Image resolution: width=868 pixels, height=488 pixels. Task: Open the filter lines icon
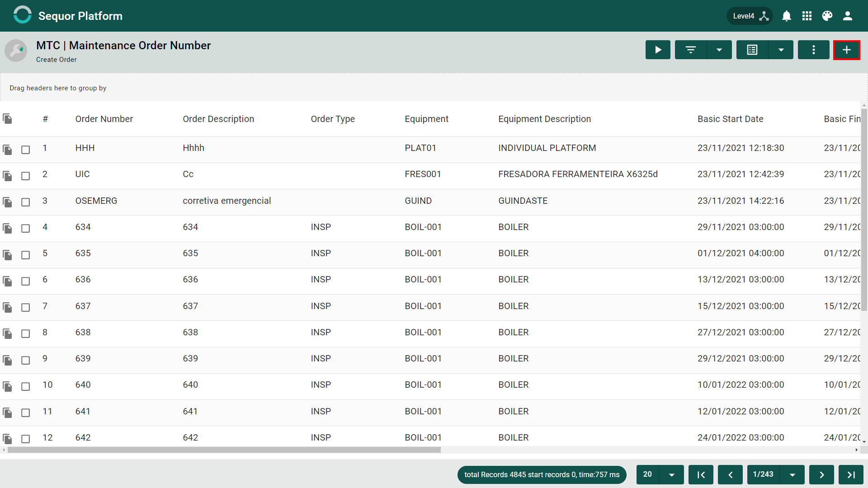(690, 50)
